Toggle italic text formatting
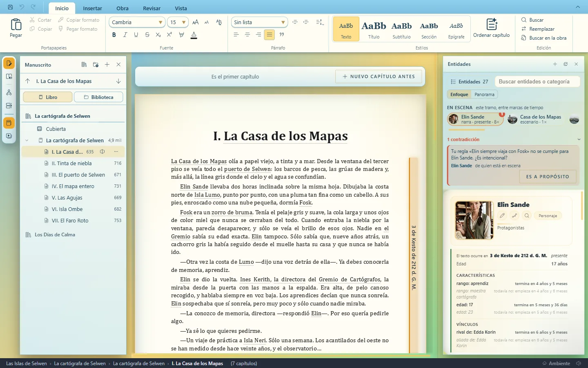Image resolution: width=588 pixels, height=368 pixels. 125,35
